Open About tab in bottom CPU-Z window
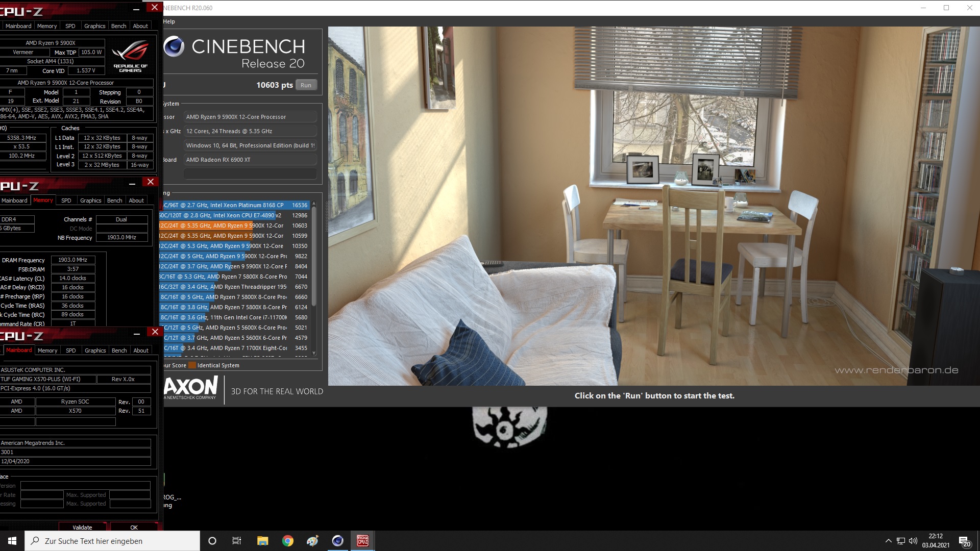This screenshot has width=980, height=551. [141, 350]
